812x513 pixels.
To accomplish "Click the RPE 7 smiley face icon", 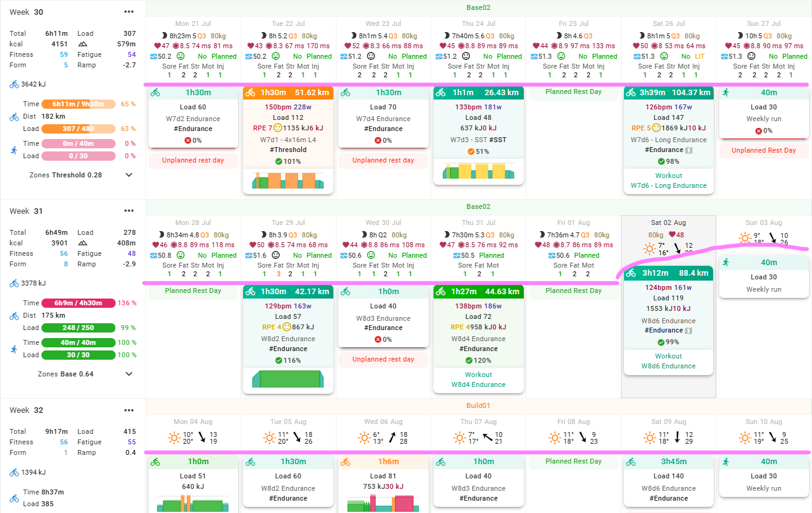I will click(278, 129).
